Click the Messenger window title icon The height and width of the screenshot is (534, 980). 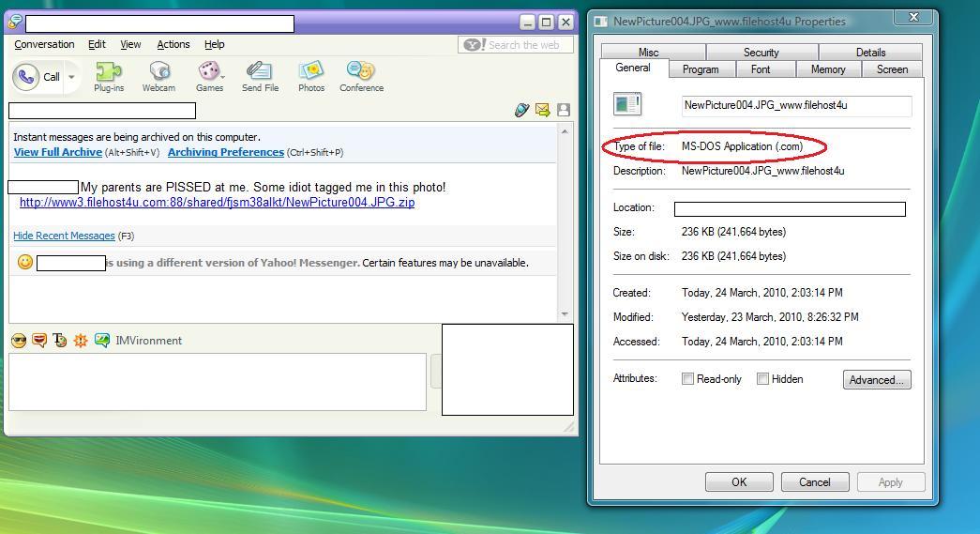click(x=14, y=23)
